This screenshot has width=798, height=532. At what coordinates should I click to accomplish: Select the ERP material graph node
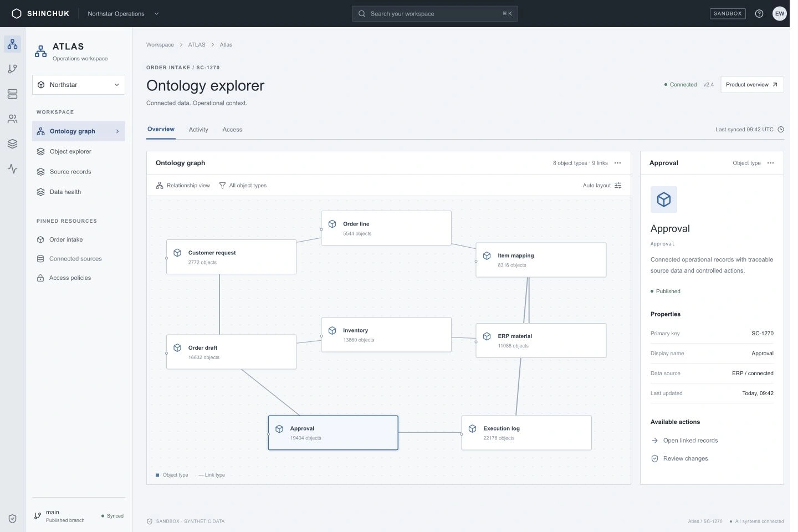click(541, 340)
